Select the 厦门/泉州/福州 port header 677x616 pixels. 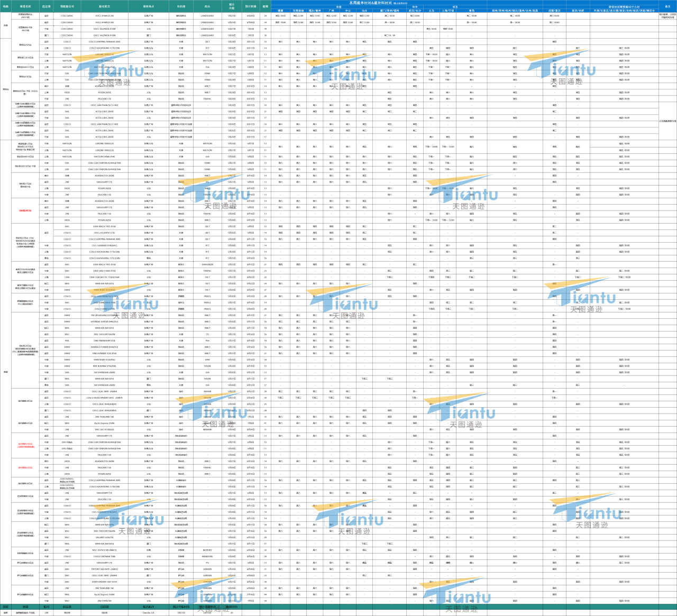pyautogui.click(x=390, y=10)
